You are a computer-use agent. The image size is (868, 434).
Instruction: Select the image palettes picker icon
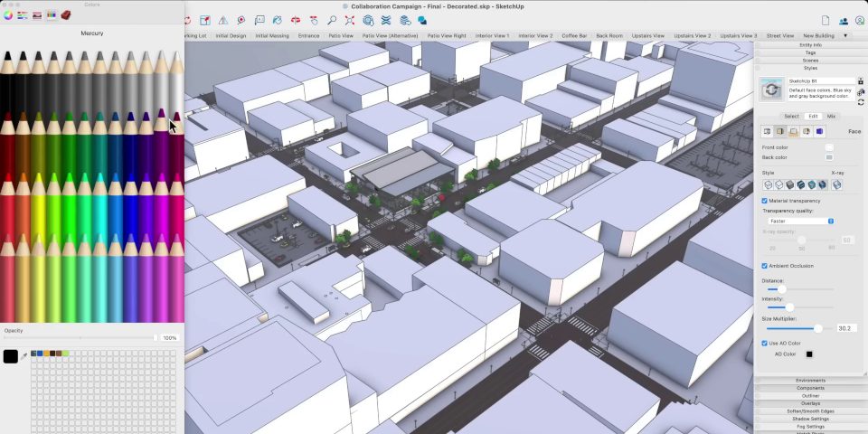pos(37,15)
